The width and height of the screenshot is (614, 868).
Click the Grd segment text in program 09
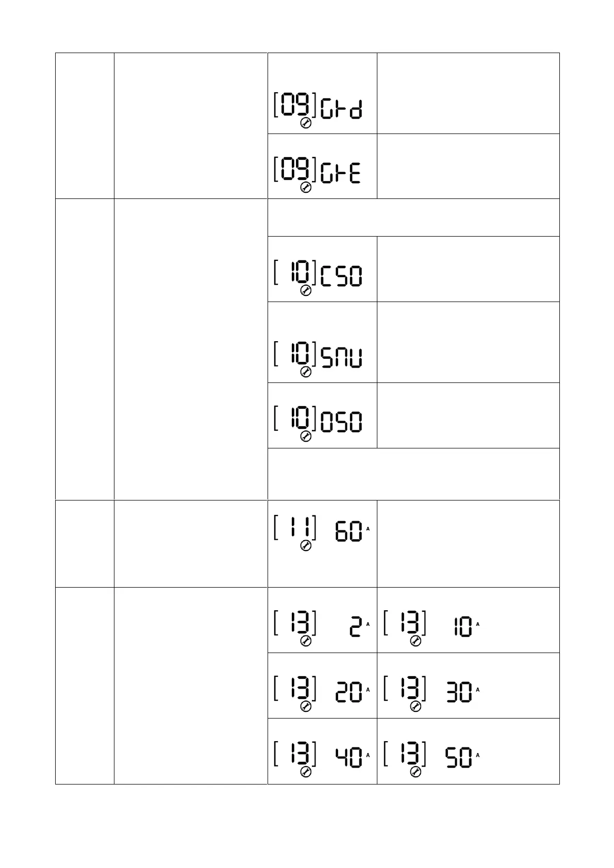click(x=341, y=109)
